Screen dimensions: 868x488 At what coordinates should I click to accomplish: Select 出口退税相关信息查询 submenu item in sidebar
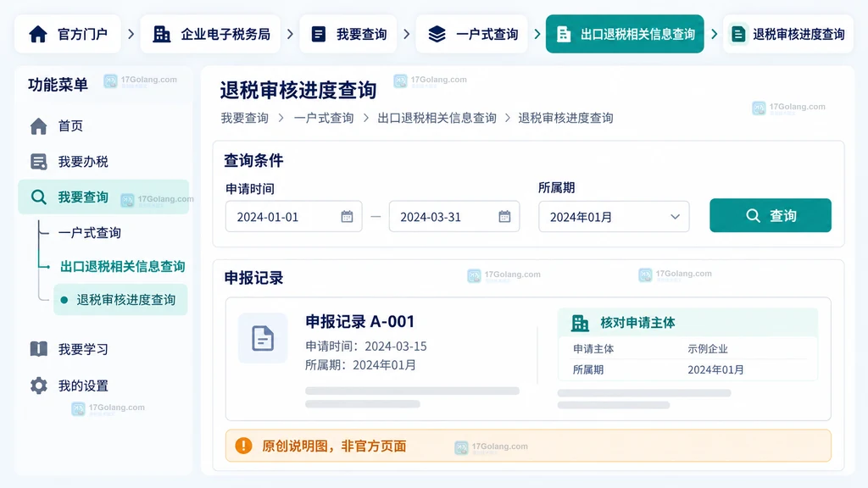[x=122, y=267]
